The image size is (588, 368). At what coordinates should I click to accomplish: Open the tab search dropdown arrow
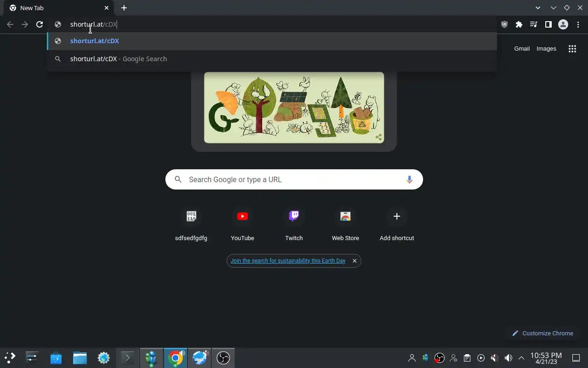coord(538,8)
